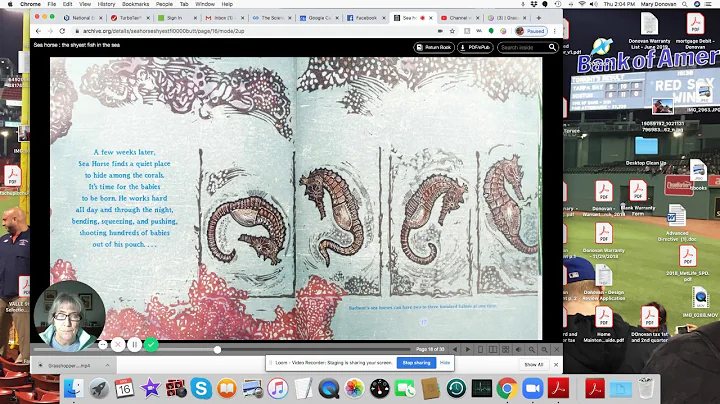Click the Return Book button
Screen dimensions: 720x404
click(433, 47)
